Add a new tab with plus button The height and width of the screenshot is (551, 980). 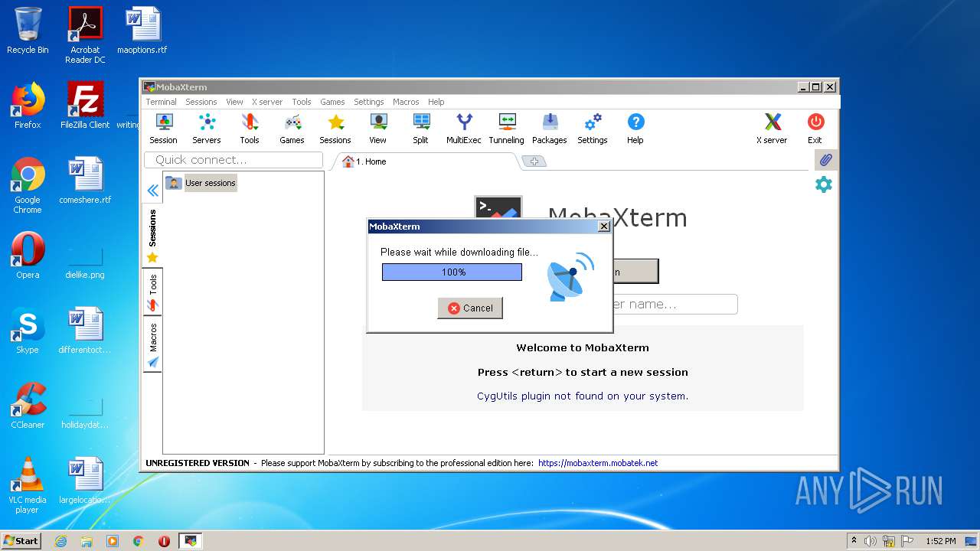[534, 161]
